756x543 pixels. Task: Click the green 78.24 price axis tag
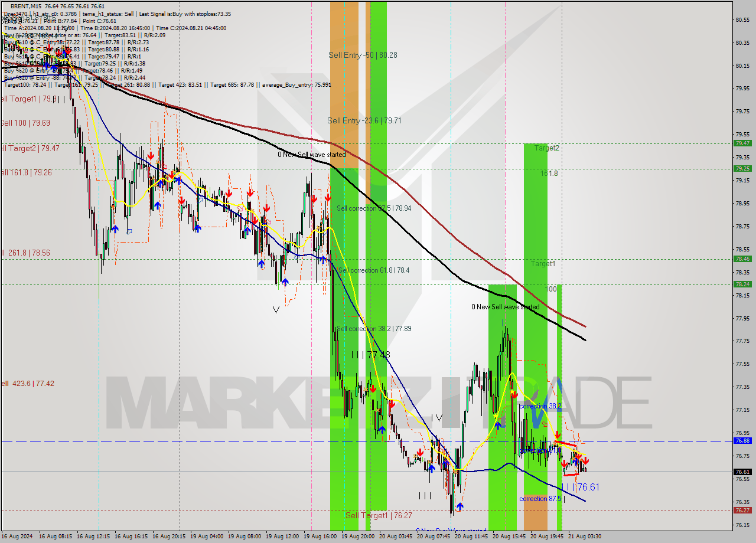(x=742, y=284)
